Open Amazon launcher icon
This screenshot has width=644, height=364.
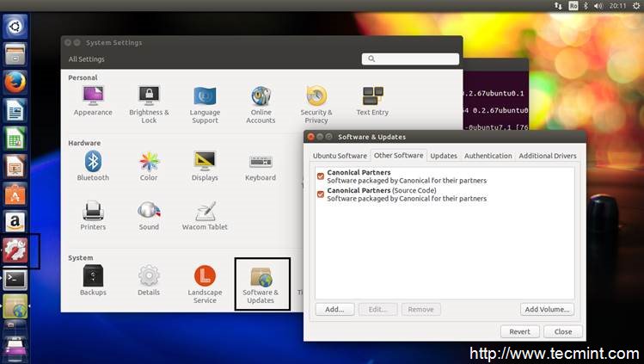pos(15,222)
